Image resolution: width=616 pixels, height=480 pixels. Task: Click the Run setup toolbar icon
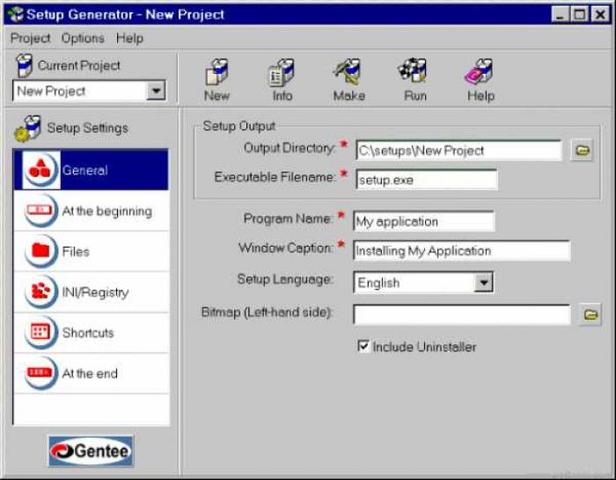tap(414, 71)
